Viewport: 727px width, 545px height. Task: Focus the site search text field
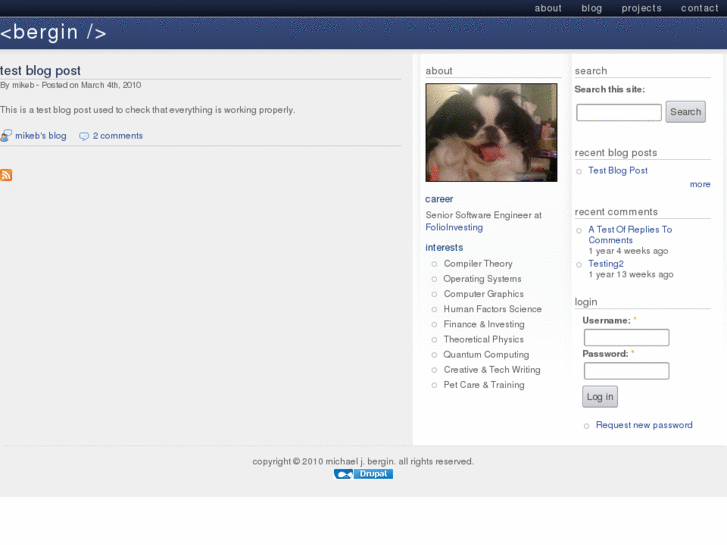pos(618,112)
